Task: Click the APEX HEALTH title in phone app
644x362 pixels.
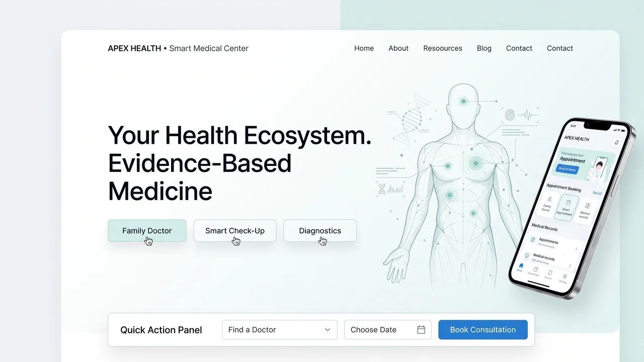Action: pos(577,139)
